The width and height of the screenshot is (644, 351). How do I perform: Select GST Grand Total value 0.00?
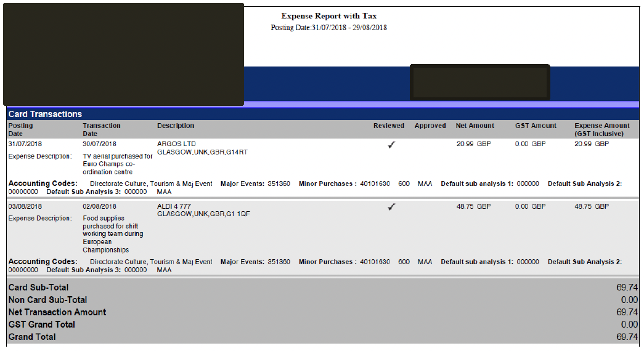[x=629, y=325]
